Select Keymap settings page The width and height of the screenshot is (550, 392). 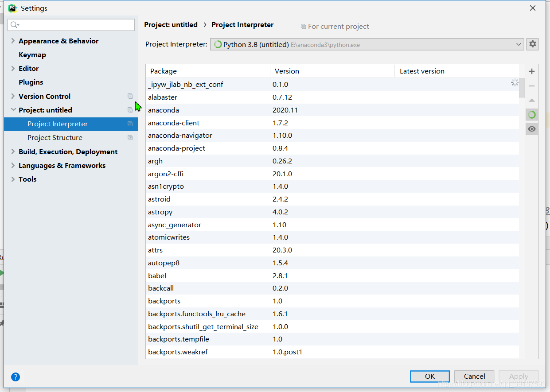[x=32, y=54]
